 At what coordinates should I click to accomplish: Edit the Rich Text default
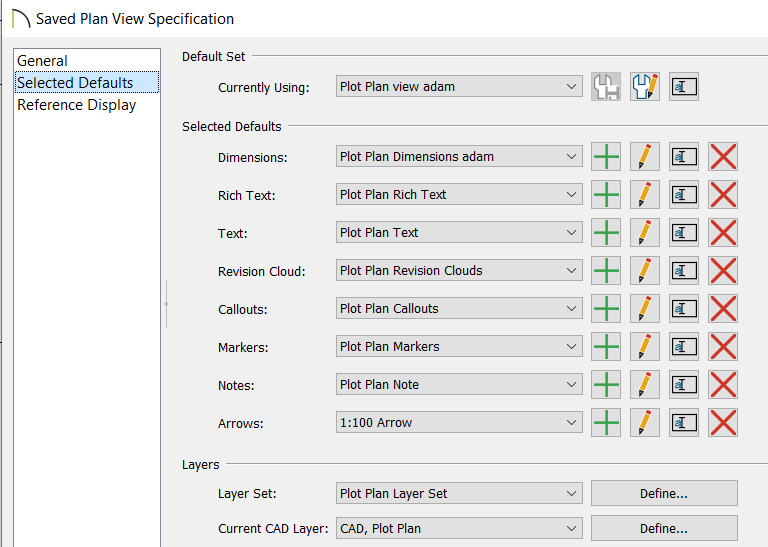pos(645,195)
